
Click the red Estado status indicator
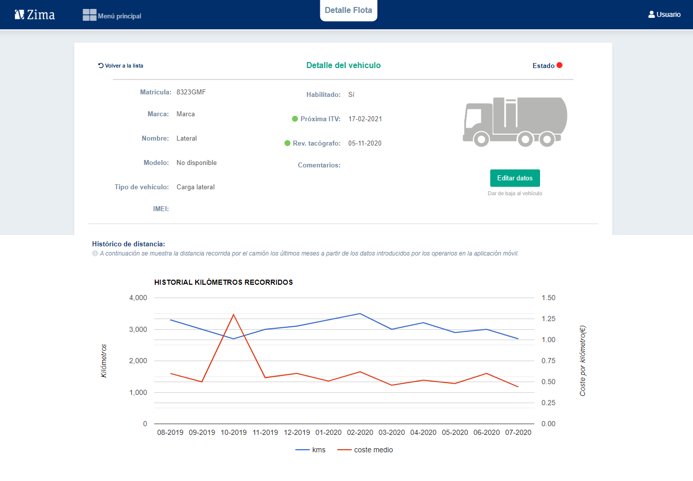coord(560,65)
